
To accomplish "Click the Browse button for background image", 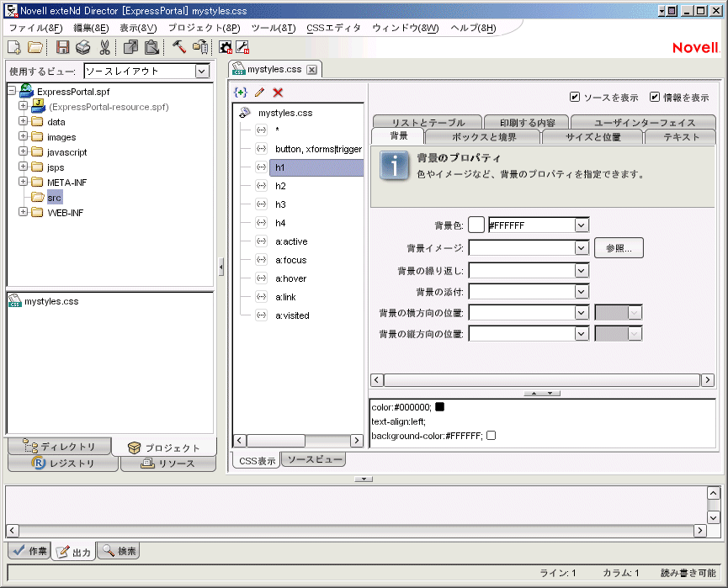I will tap(619, 248).
